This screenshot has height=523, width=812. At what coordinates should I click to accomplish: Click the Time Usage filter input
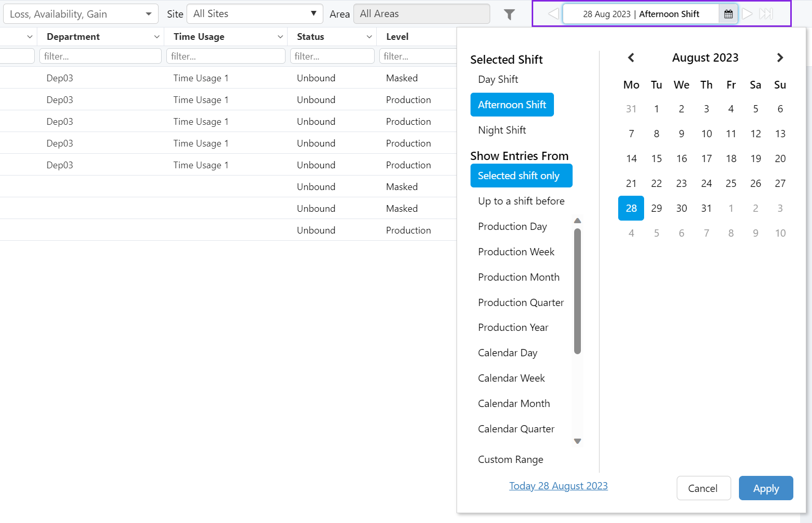(x=225, y=56)
